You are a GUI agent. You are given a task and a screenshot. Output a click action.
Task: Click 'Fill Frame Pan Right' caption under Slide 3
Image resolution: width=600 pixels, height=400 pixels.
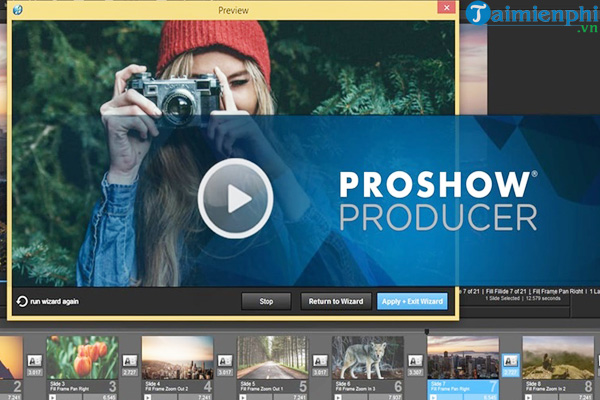[70, 389]
